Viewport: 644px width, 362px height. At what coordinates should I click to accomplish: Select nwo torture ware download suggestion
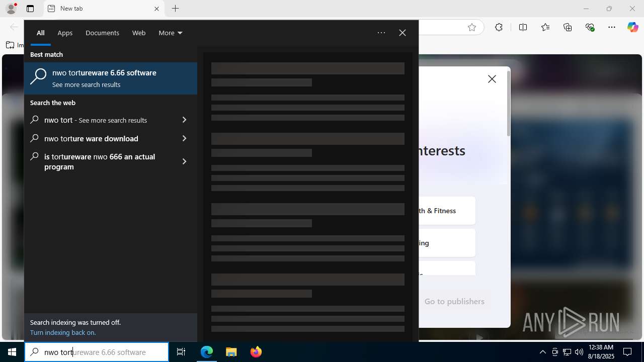click(98, 138)
